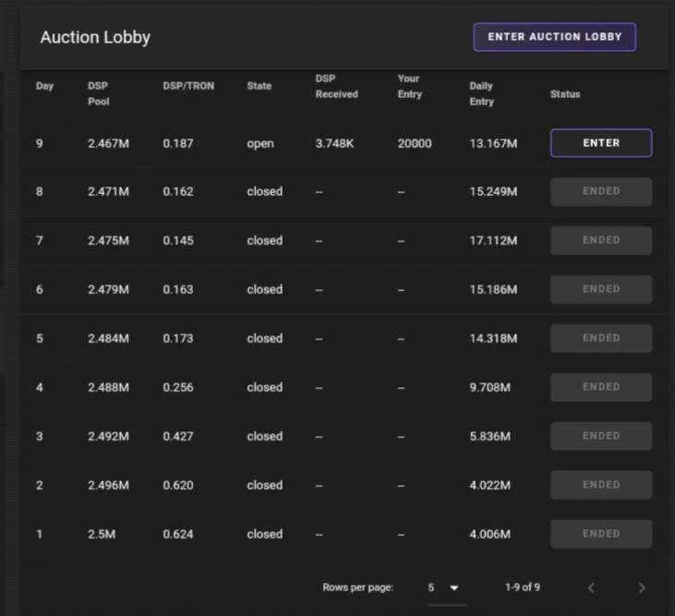Select the day 9 entry value 20000
Image resolution: width=675 pixels, height=616 pixels.
(x=415, y=143)
